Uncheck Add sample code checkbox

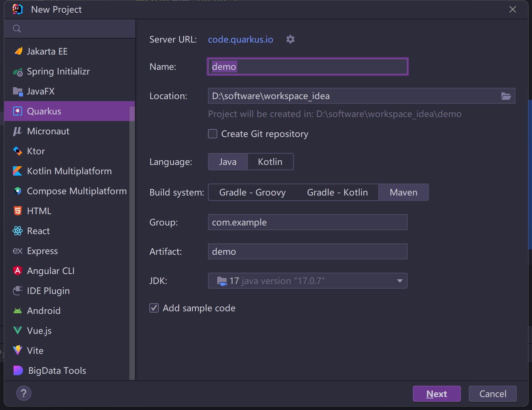pos(154,308)
